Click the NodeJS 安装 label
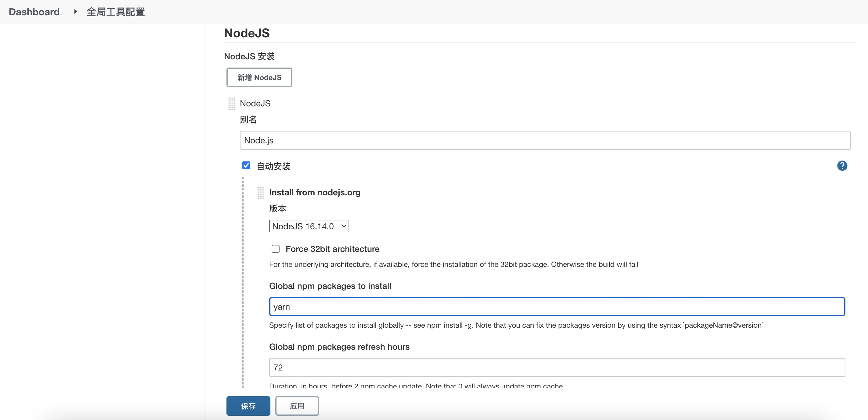Viewport: 868px width, 420px height. 249,56
